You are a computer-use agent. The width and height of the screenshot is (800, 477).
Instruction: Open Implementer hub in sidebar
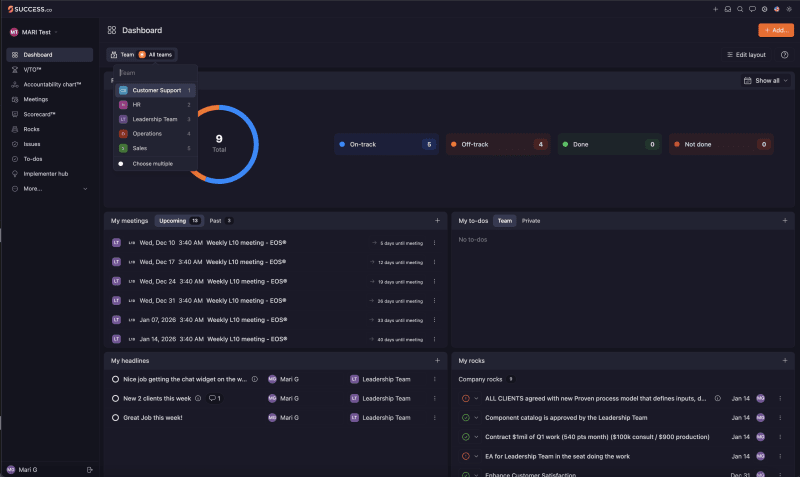(x=49, y=173)
